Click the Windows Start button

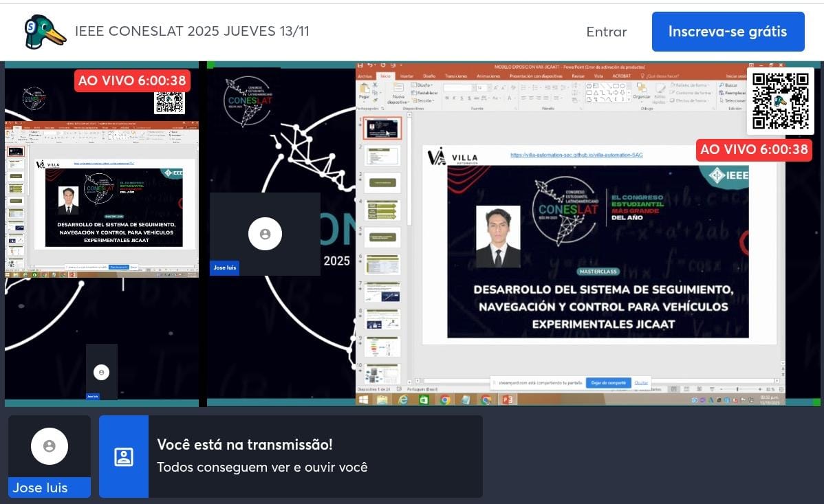pos(362,399)
